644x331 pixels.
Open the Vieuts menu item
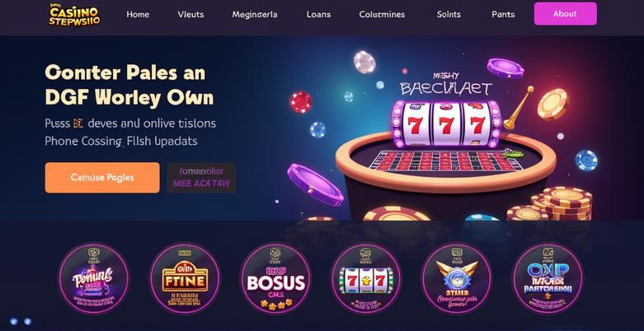tap(190, 14)
